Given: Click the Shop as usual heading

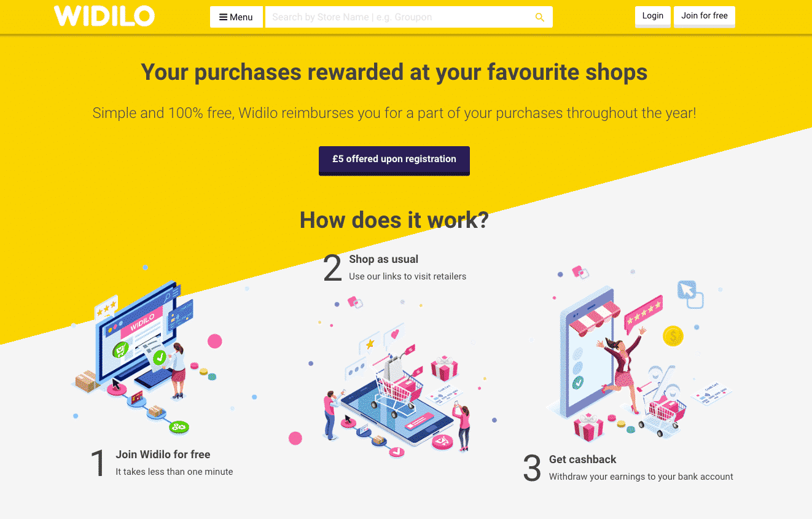Looking at the screenshot, I should point(384,259).
